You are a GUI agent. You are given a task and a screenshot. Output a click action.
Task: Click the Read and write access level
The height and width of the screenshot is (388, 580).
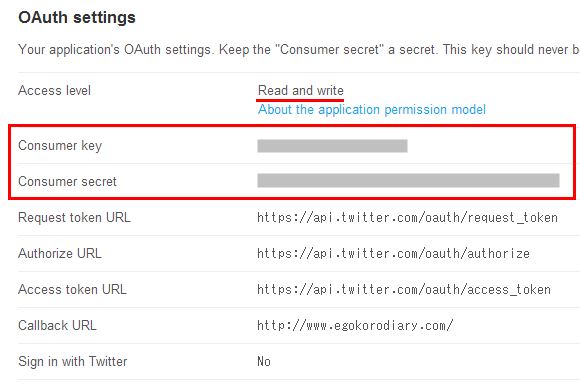click(301, 91)
